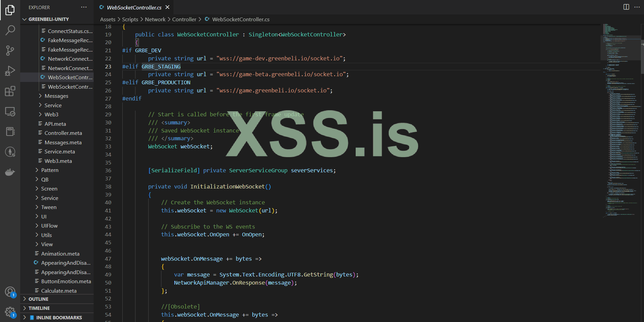644x322 pixels.
Task: Open the Accounts badge in activity bar
Action: pyautogui.click(x=10, y=292)
